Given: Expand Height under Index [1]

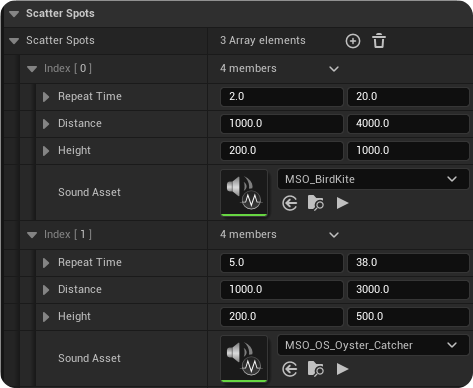Looking at the screenshot, I should 46,317.
